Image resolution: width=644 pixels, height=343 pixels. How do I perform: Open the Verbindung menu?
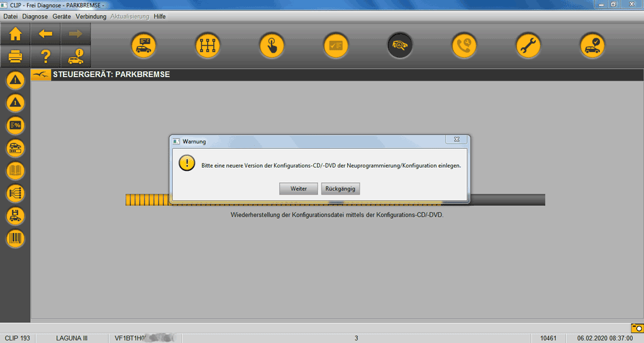(x=91, y=16)
